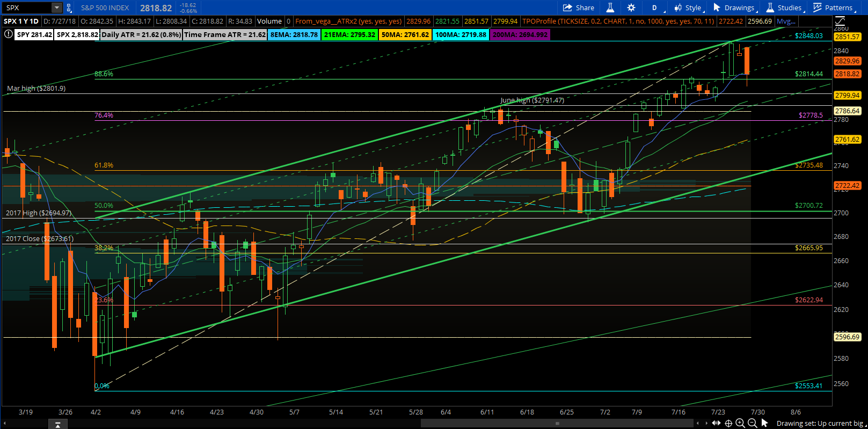
Task: Click the scroll-to-bottom arrow on bottom bar
Action: pyautogui.click(x=57, y=424)
